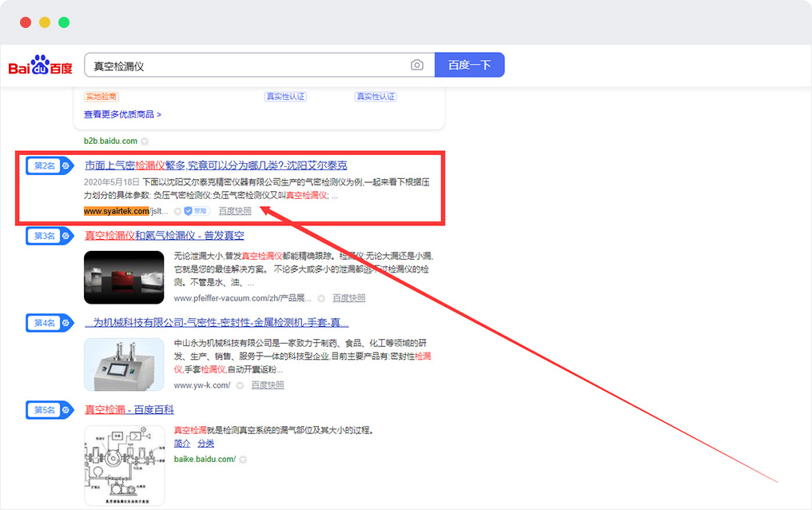
Task: Expand the arrow icon beside www.syairtek.com URL
Action: [x=177, y=211]
